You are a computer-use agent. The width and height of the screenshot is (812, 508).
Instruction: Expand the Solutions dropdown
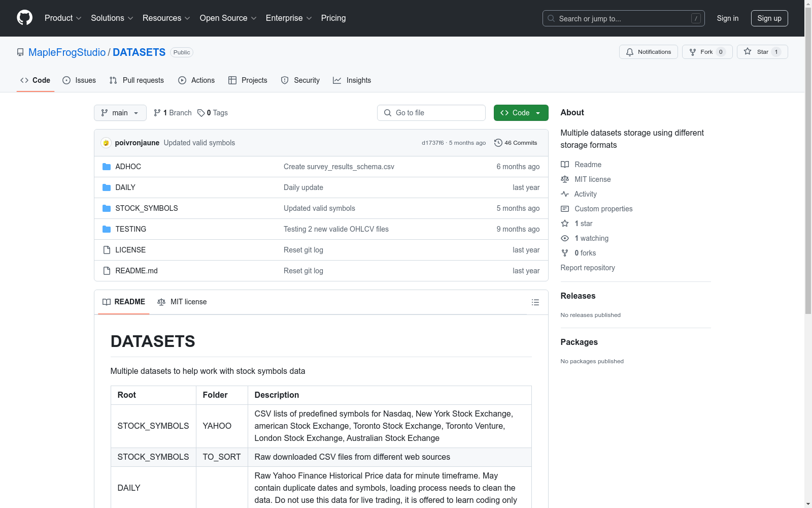[112, 18]
